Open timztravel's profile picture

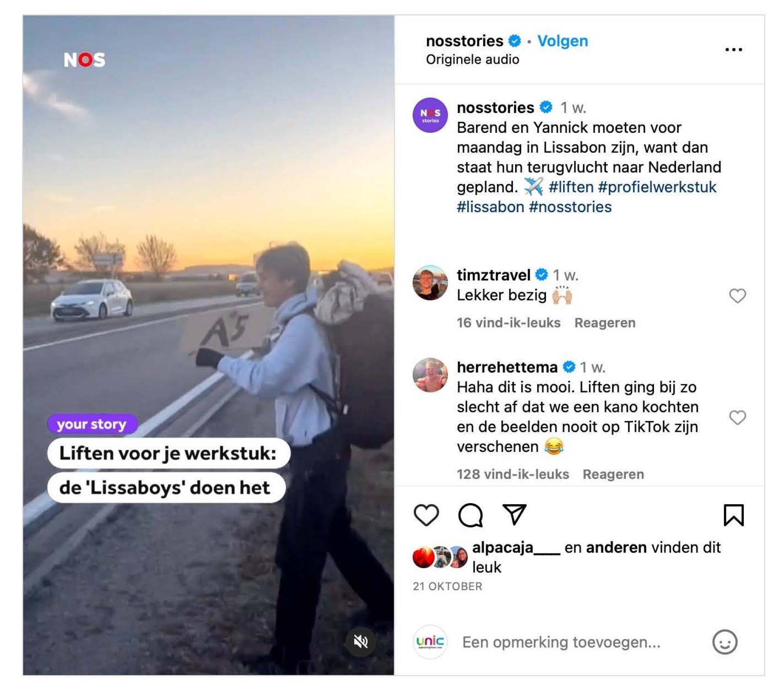[x=430, y=283]
